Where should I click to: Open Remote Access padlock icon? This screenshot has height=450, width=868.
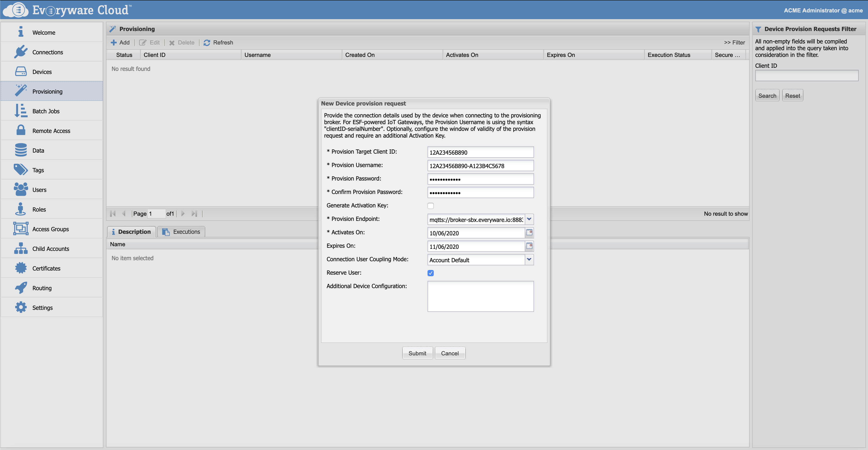(21, 130)
